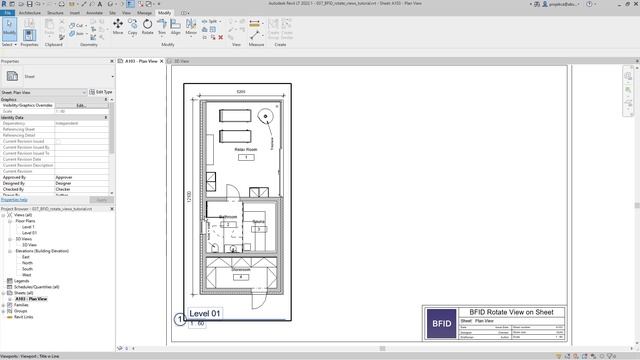Toggle the Current Revision Issued checkbox

pyautogui.click(x=58, y=141)
